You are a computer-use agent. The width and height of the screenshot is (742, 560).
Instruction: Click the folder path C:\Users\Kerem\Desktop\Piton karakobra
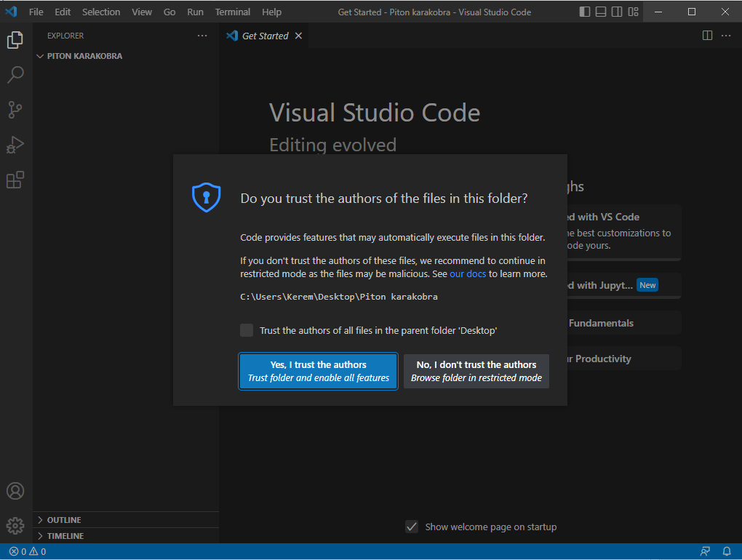[339, 297]
